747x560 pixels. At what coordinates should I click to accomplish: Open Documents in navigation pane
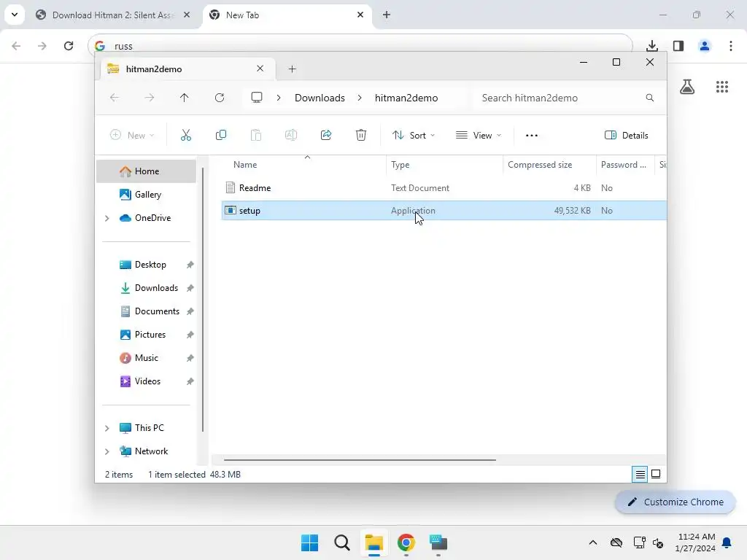(146, 311)
